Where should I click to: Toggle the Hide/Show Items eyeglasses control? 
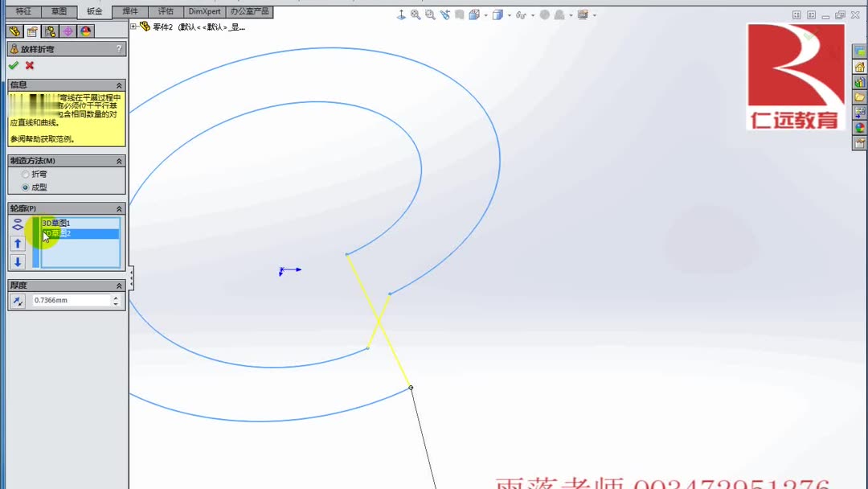click(522, 14)
